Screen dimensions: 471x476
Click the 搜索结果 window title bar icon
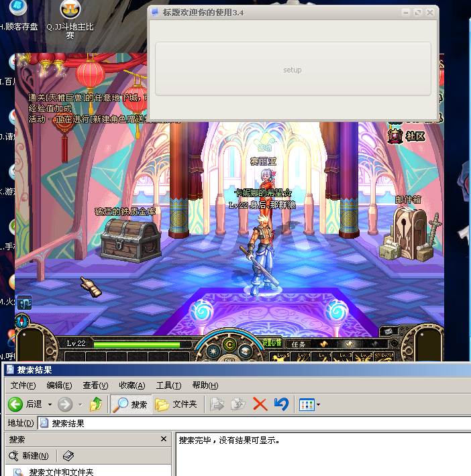(10, 369)
